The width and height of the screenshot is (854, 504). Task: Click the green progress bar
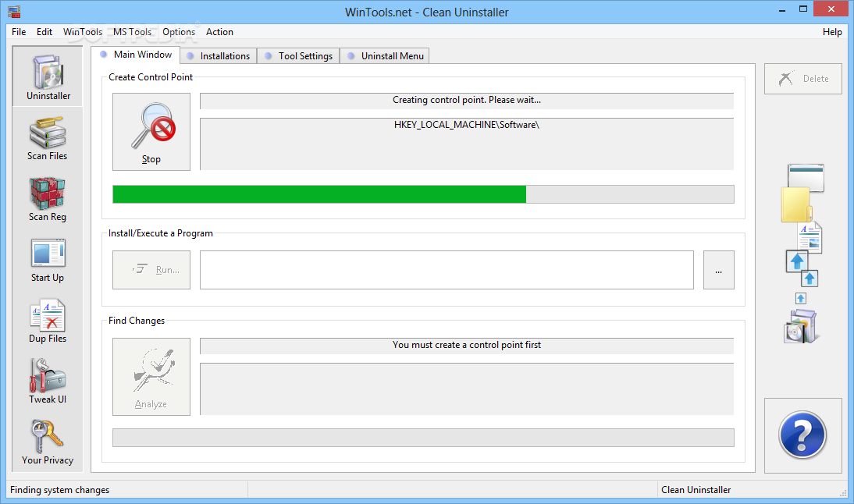click(320, 193)
